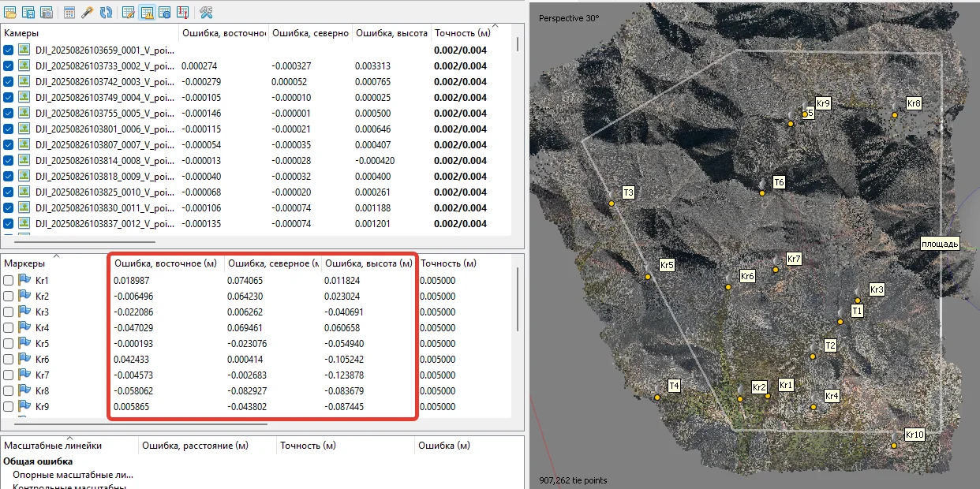Viewport: 980px width, 489px height.
Task: Click the magic wand Convert reference icon
Action: point(88,12)
